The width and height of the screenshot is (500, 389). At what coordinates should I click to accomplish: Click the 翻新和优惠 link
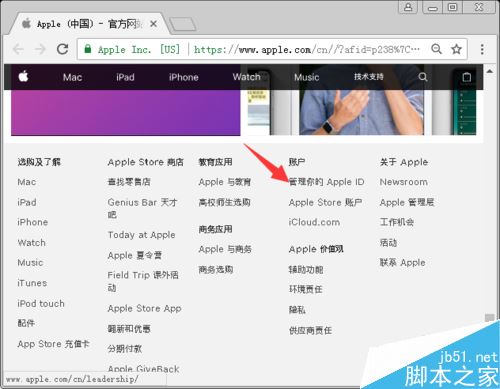coord(129,329)
